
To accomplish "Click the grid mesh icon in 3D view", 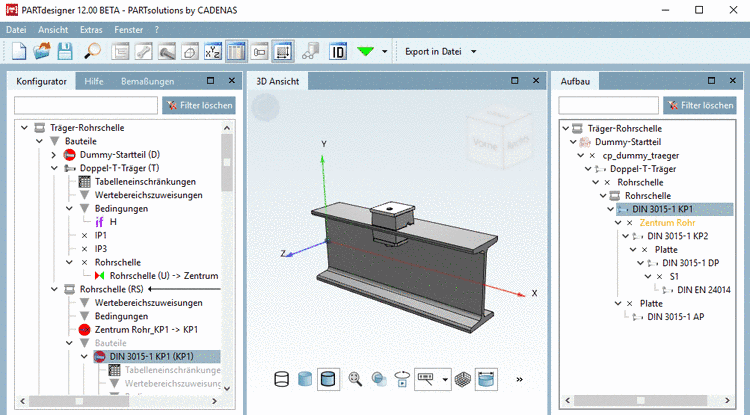I will 463,379.
